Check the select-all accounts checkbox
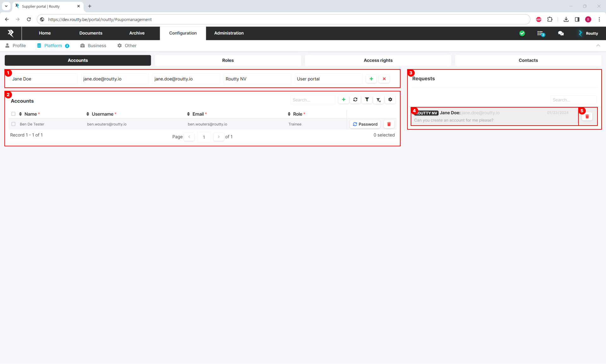The image size is (606, 364). pyautogui.click(x=13, y=114)
